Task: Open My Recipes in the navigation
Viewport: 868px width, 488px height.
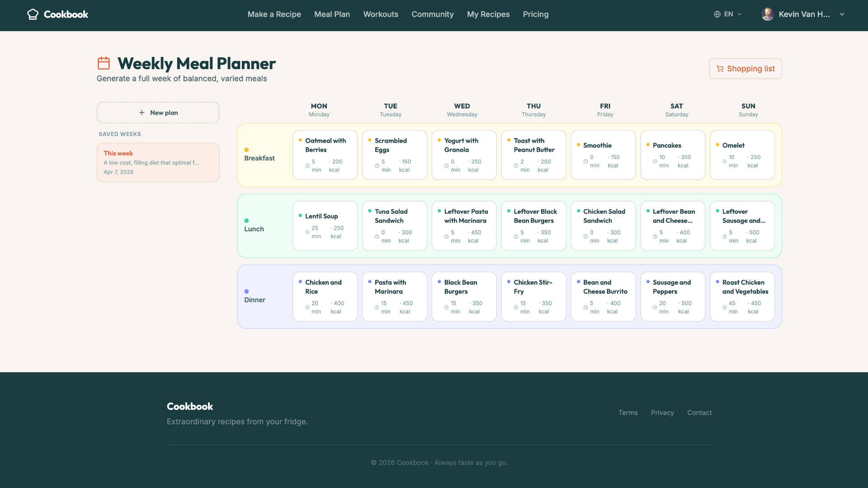Action: pyautogui.click(x=488, y=14)
